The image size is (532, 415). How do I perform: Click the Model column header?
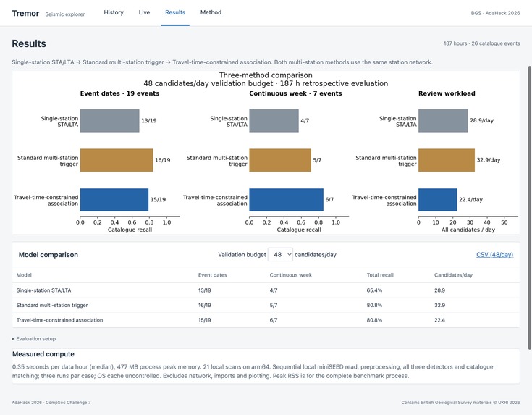pyautogui.click(x=24, y=275)
